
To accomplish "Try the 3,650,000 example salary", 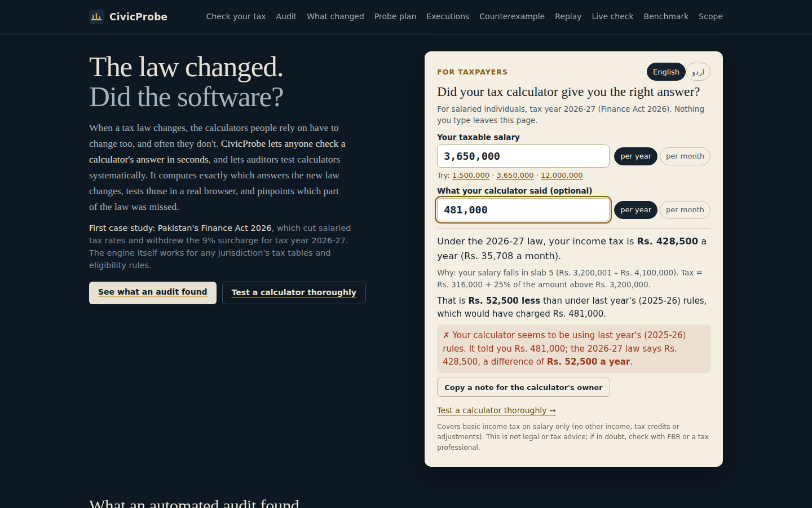I will (x=515, y=176).
